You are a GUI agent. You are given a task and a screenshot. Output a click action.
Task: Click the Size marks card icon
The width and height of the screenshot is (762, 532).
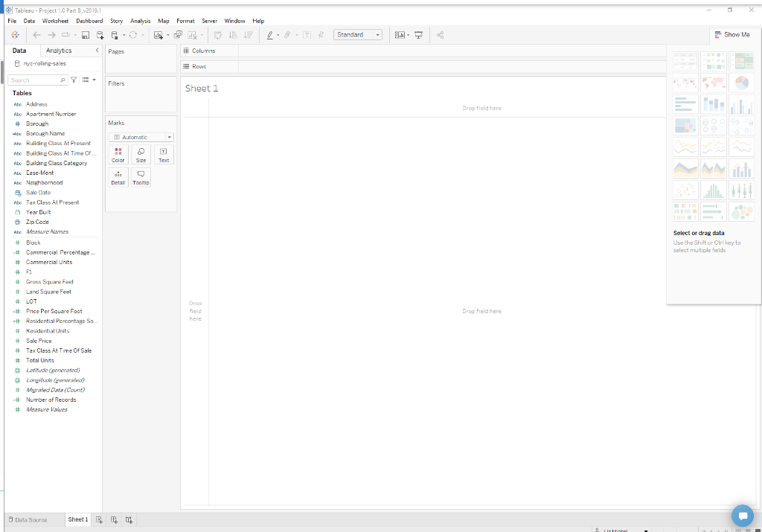(141, 156)
